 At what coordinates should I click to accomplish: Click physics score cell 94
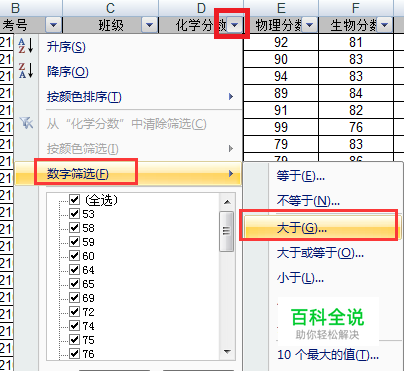tap(281, 76)
